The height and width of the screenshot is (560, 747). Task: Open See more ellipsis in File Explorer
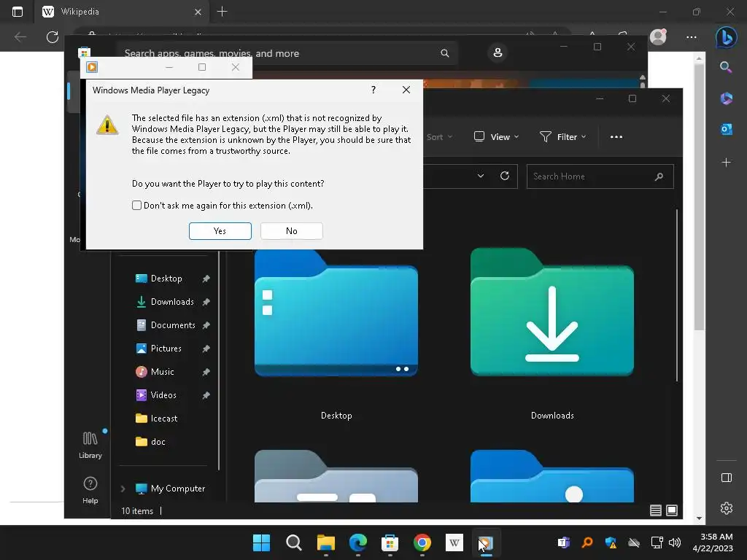point(616,136)
